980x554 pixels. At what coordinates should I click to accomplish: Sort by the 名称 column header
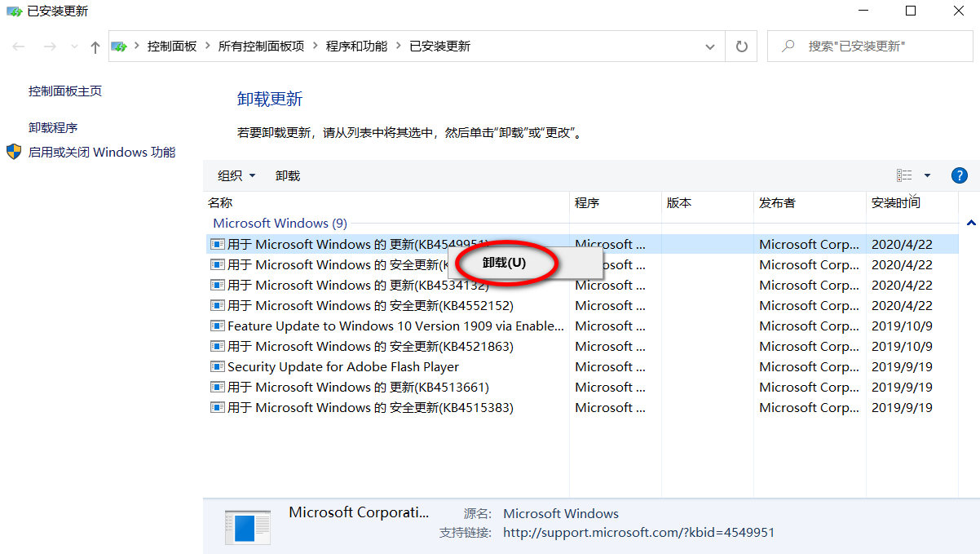[386, 202]
